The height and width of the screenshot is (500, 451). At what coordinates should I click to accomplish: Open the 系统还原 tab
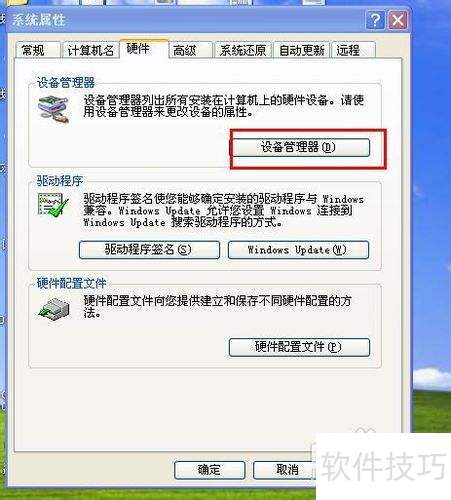pos(243,50)
